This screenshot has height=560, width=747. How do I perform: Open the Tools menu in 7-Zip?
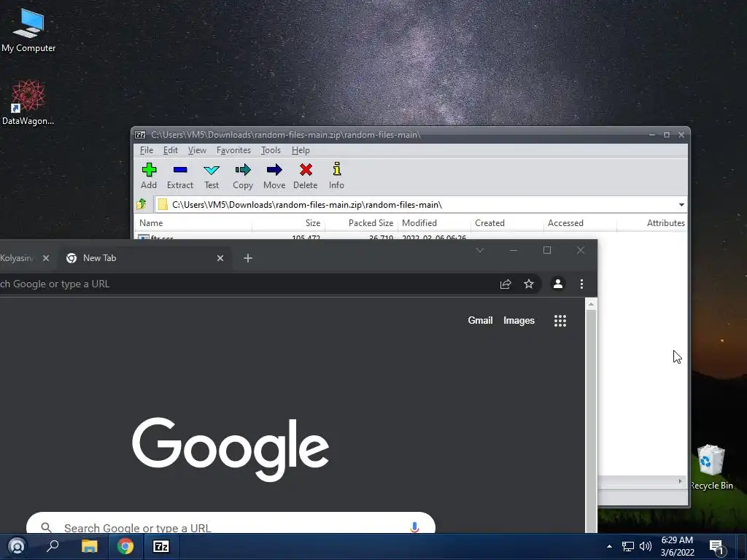pos(271,150)
